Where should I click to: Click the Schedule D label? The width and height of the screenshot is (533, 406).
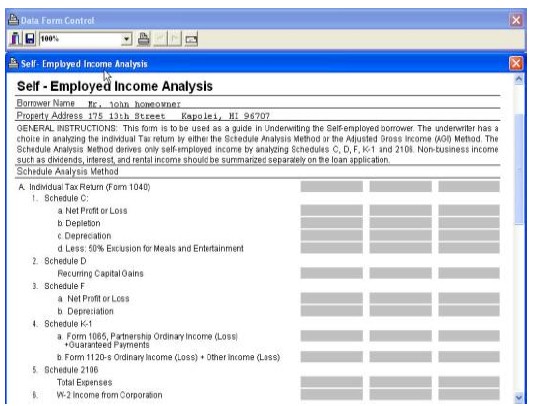tap(65, 261)
